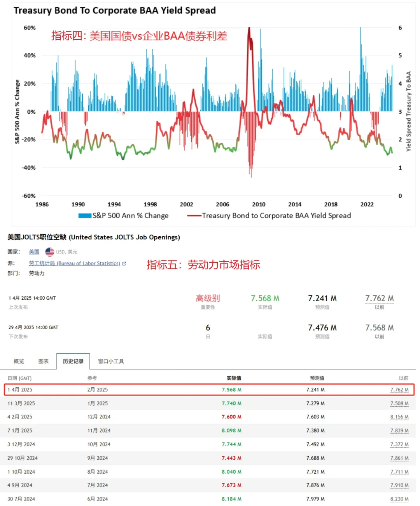Click the red actual value 7.600 M for 12月 2024

231,417
